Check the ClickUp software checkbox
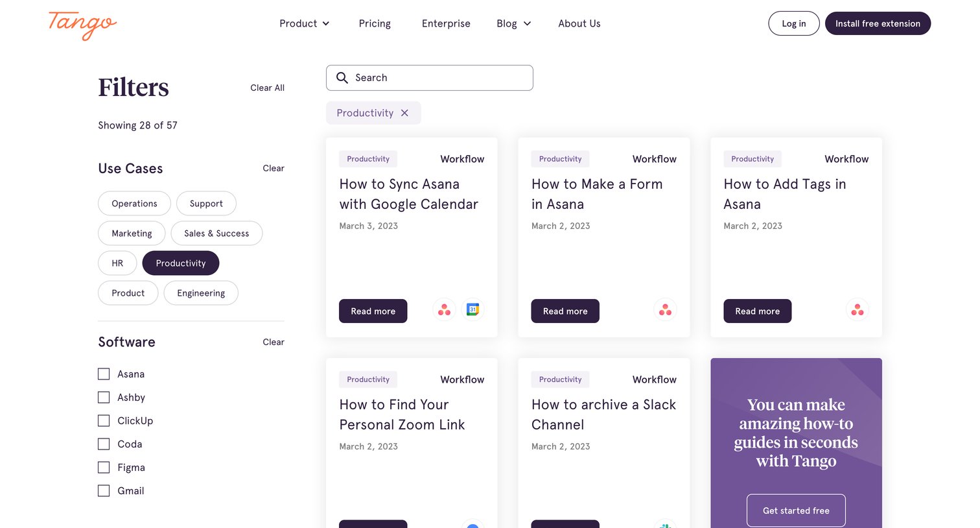This screenshot has width=980, height=528. click(x=104, y=421)
